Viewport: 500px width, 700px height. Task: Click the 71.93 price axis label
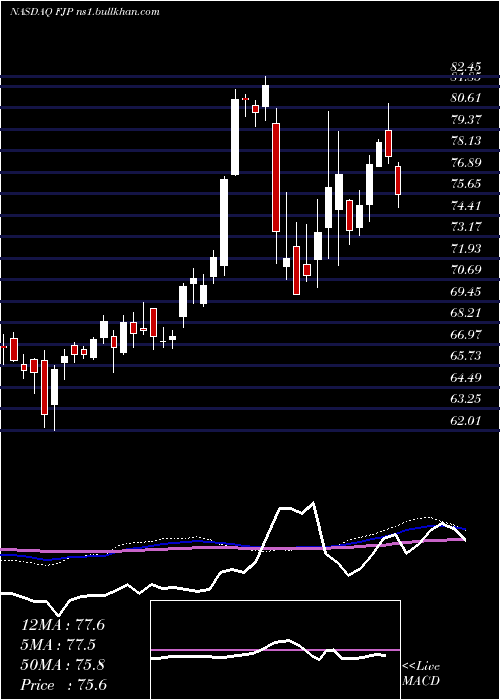(x=466, y=249)
